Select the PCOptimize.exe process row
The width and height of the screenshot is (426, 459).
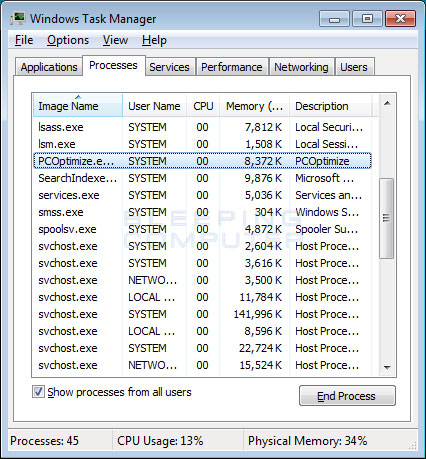[x=202, y=161]
